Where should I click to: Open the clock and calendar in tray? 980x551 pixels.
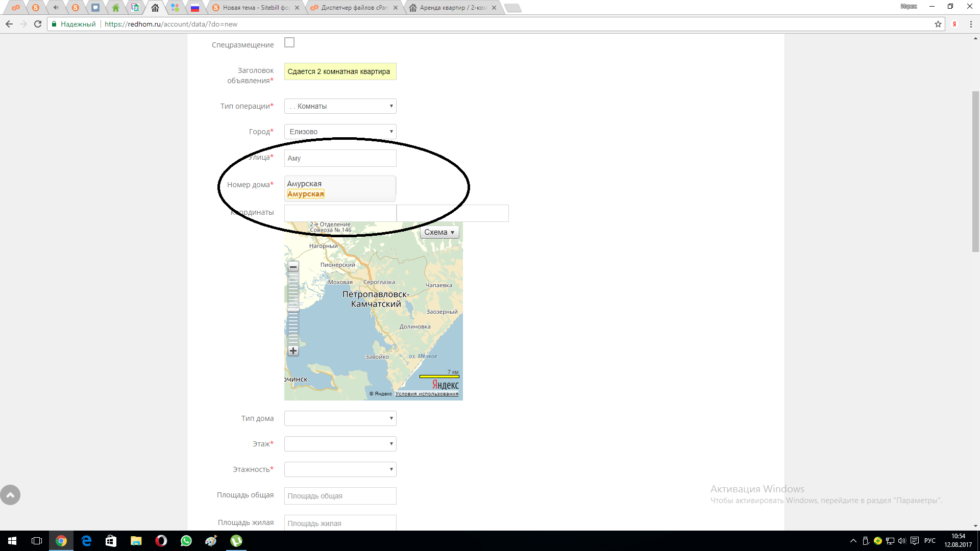point(958,541)
